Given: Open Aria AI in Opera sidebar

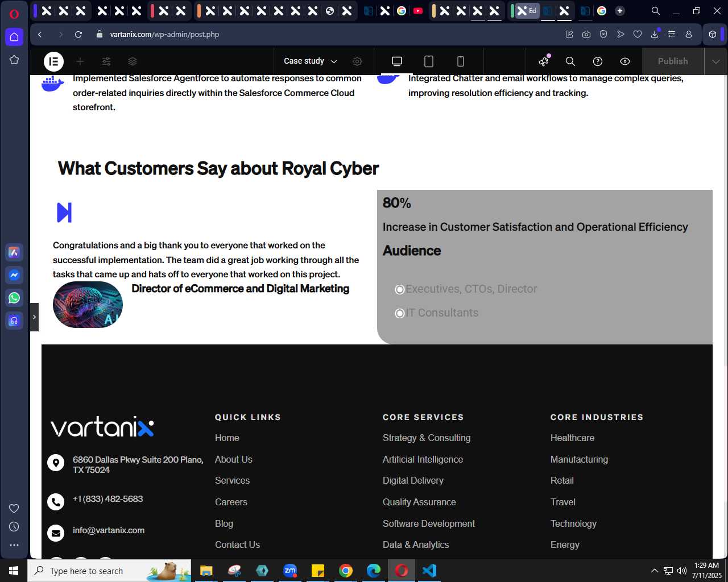Looking at the screenshot, I should click(14, 252).
